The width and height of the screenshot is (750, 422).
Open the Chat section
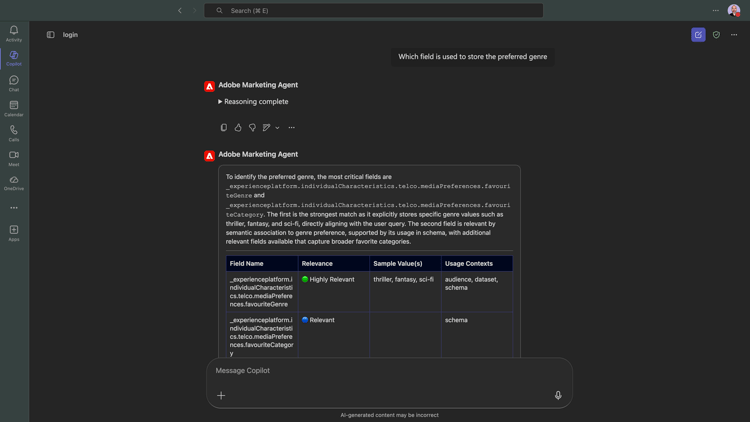[14, 83]
